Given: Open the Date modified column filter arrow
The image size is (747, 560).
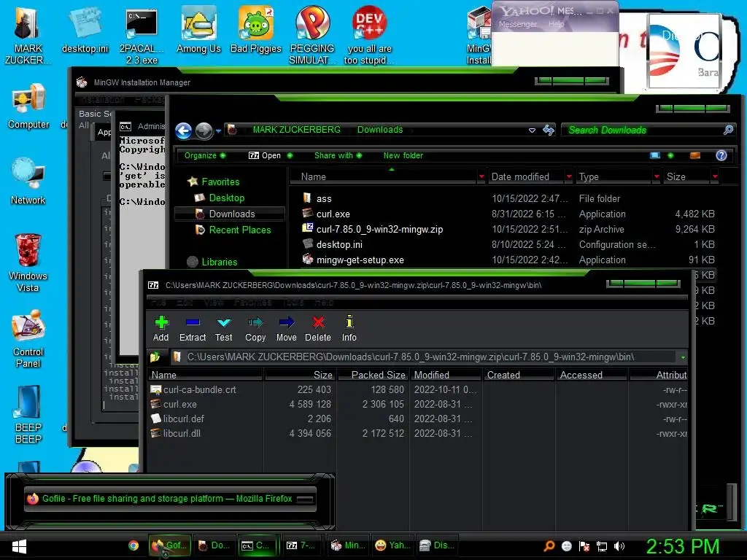Looking at the screenshot, I should (x=569, y=176).
